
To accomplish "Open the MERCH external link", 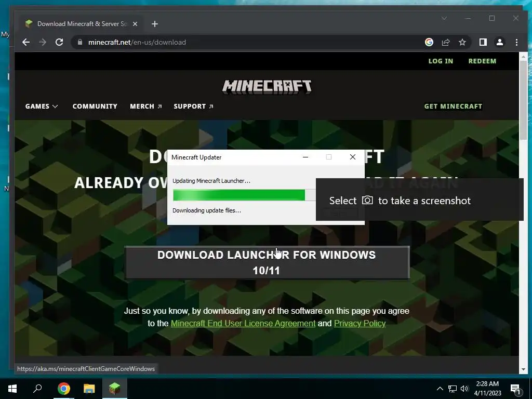I will (x=145, y=106).
